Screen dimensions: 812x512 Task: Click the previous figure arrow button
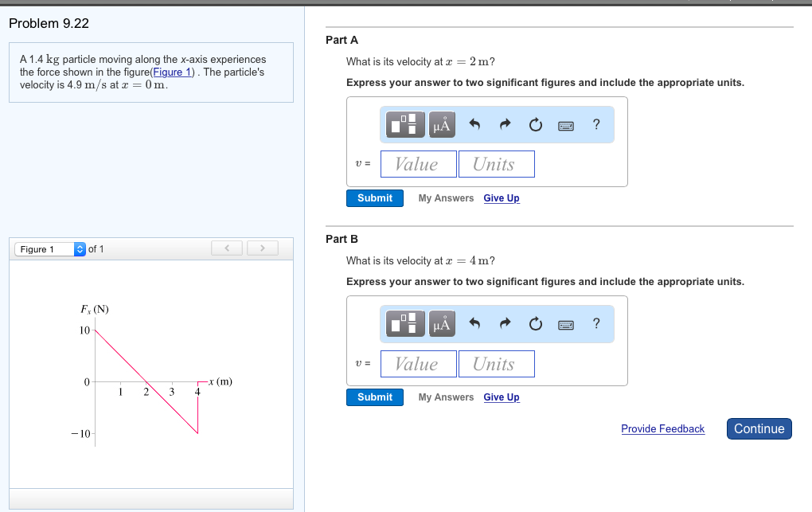226,248
